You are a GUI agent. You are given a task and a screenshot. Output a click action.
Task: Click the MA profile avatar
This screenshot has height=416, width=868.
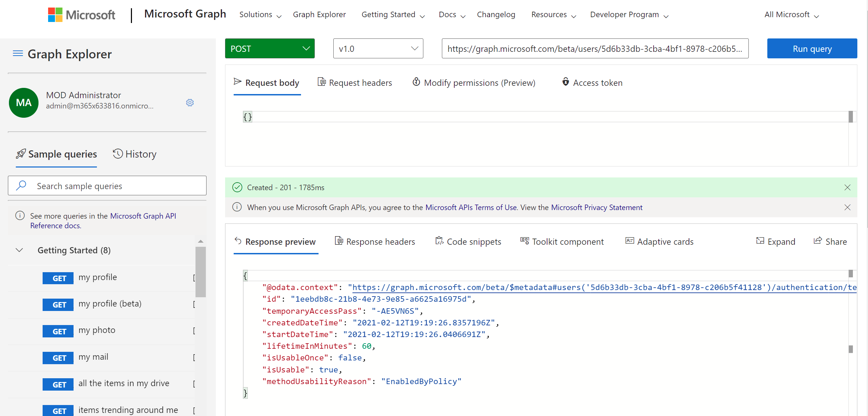coord(24,103)
